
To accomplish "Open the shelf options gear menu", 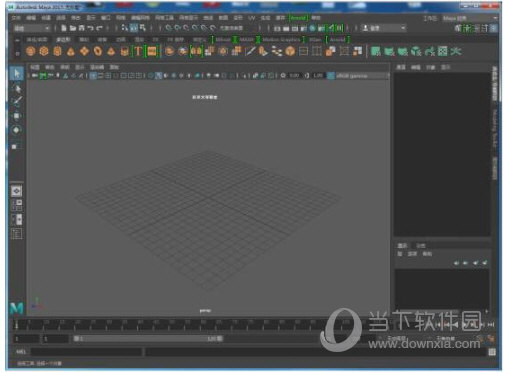I will click(x=17, y=53).
